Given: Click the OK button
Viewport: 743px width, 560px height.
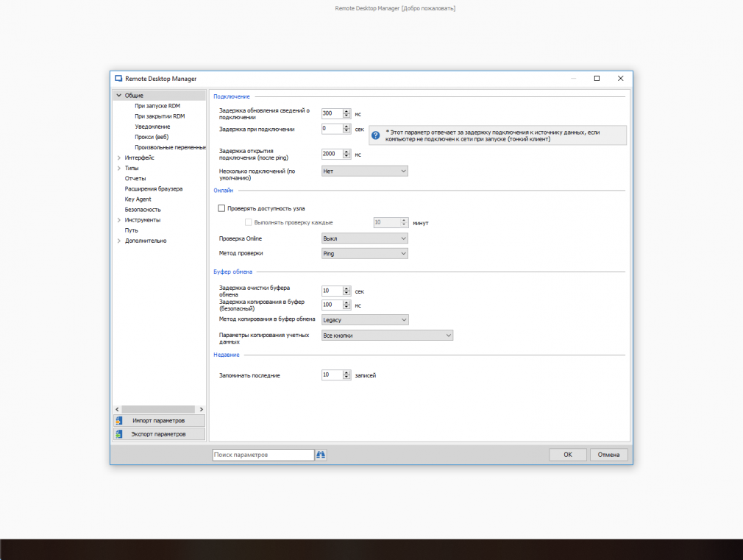Looking at the screenshot, I should [x=568, y=455].
